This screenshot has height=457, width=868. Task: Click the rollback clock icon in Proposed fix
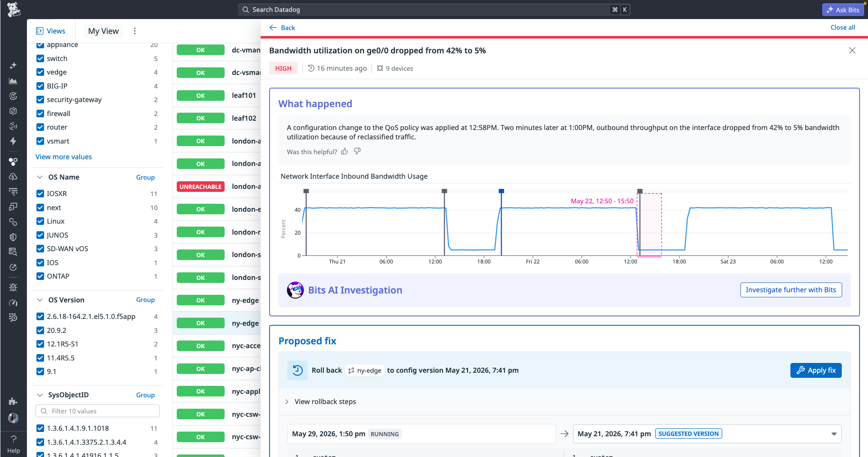pos(298,370)
